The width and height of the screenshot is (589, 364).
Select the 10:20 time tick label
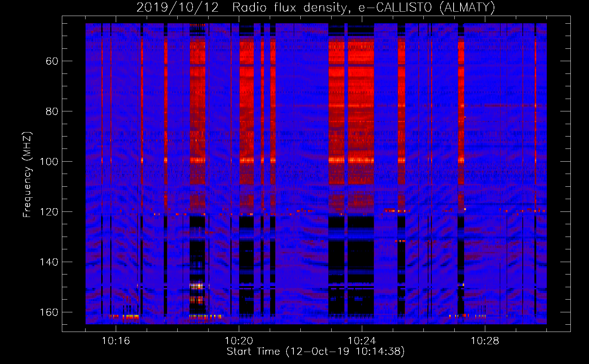(x=239, y=341)
